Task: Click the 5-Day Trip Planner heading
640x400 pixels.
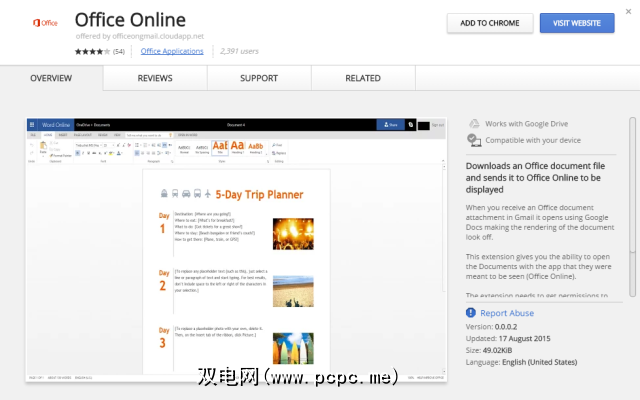Action: [259, 195]
